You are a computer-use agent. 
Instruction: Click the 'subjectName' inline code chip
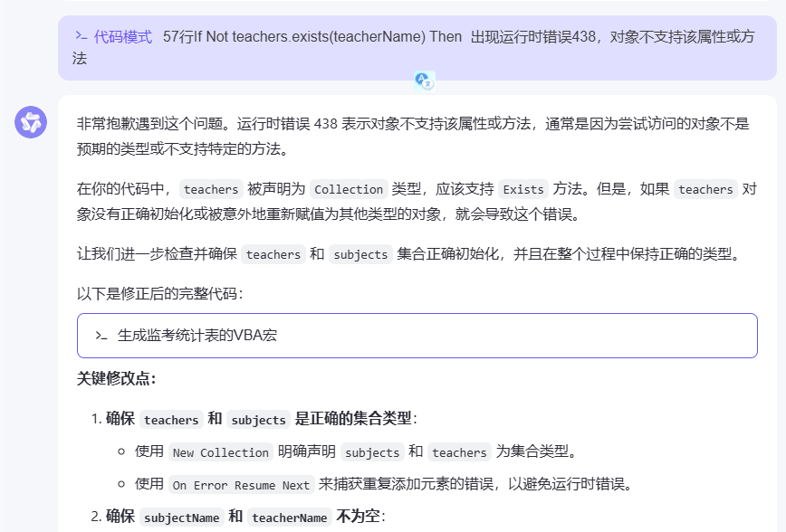coord(182,518)
